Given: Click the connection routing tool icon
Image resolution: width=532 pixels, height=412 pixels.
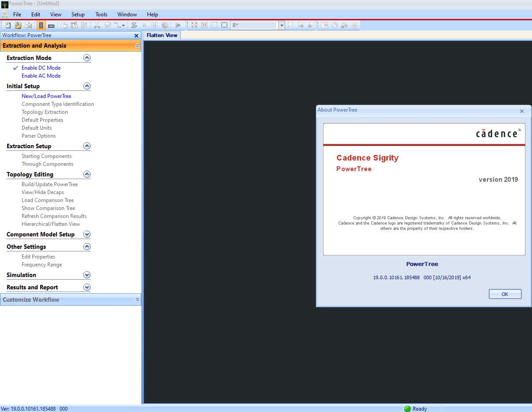Looking at the screenshot, I should click(x=117, y=25).
